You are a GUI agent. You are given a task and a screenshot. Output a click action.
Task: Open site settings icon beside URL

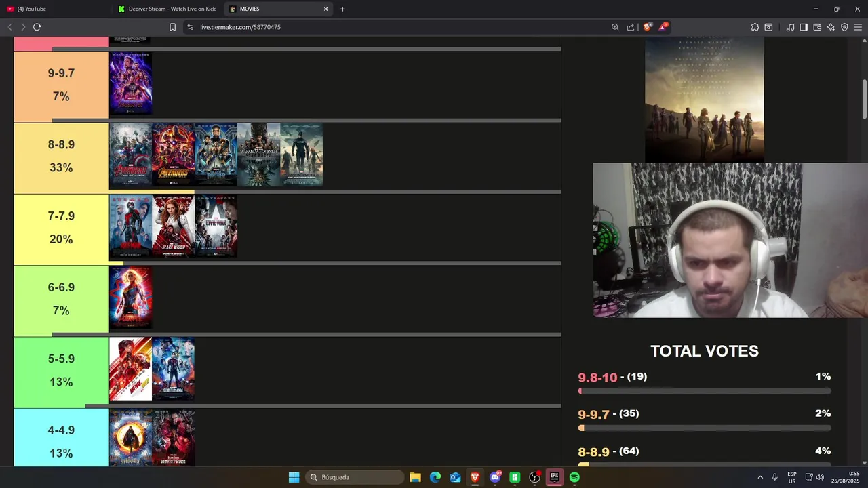[x=190, y=27]
